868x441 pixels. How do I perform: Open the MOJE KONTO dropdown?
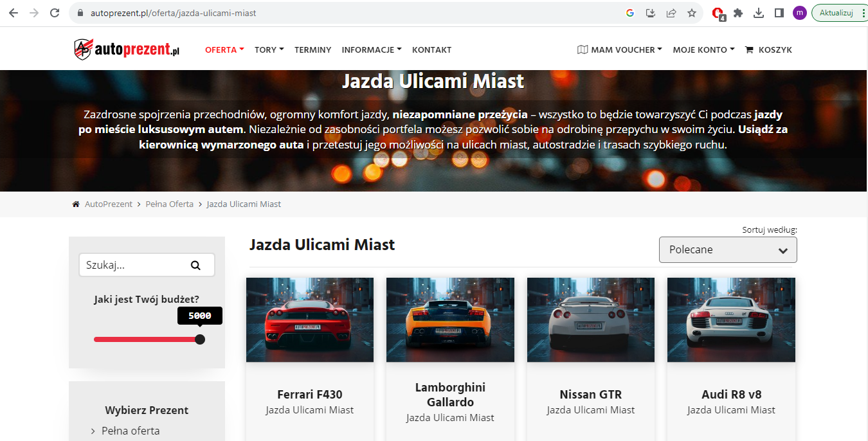(x=703, y=50)
